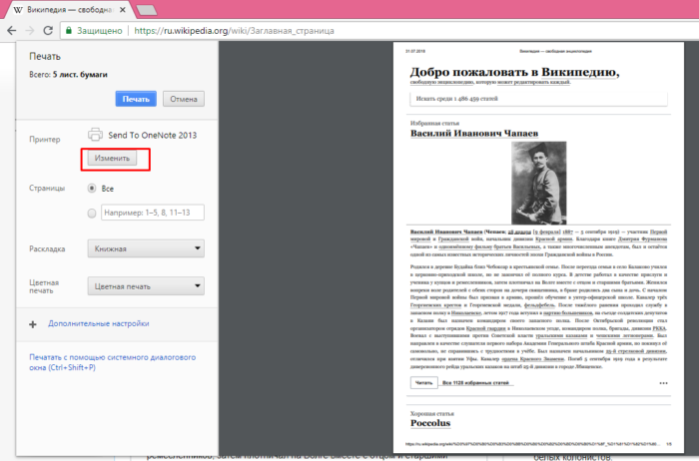Click the browser Forward arrow

(x=30, y=30)
